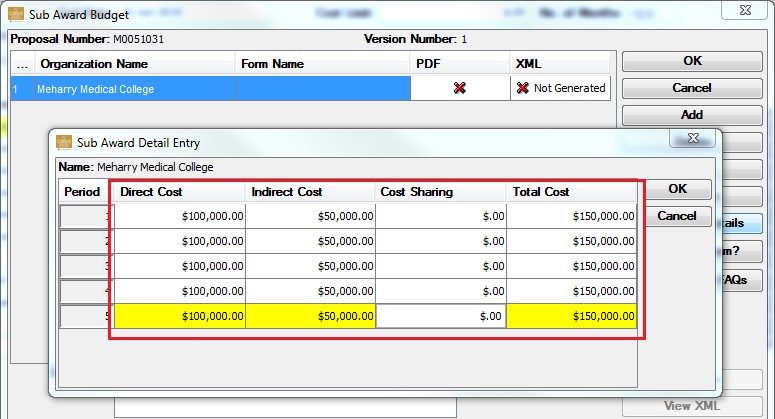Viewport: 775px width, 419px height.
Task: Click the yellow Total Cost cell in period 5
Action: [571, 317]
